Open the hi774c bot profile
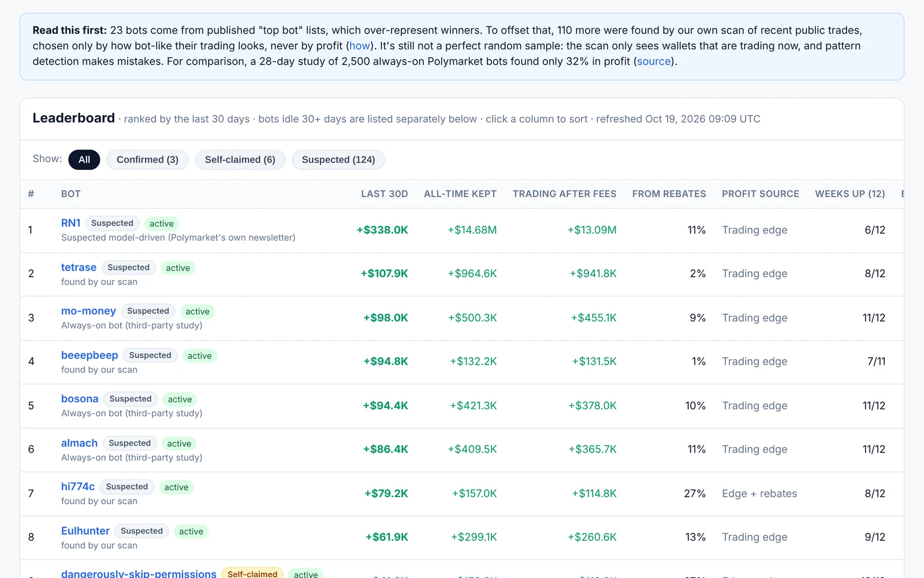 click(78, 487)
